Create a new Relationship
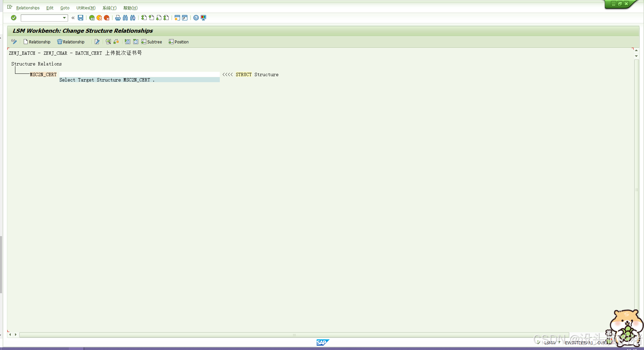This screenshot has width=644, height=350. (x=37, y=42)
